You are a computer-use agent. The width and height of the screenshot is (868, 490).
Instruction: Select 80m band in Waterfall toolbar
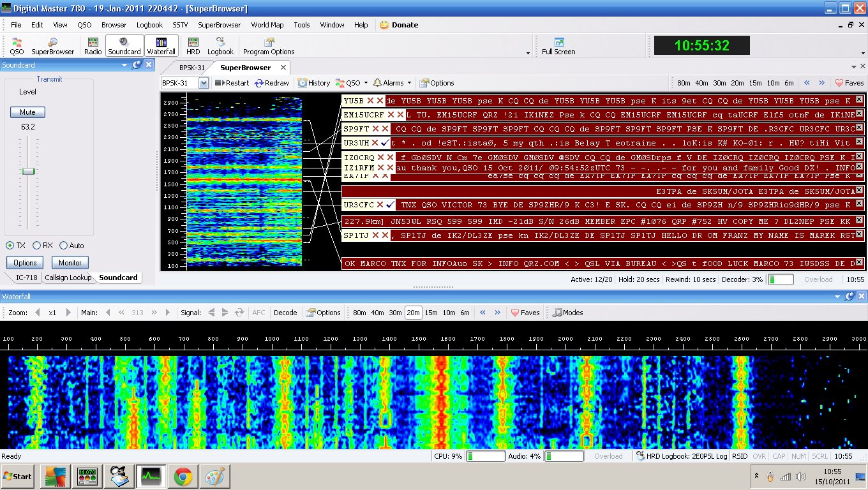click(x=359, y=313)
